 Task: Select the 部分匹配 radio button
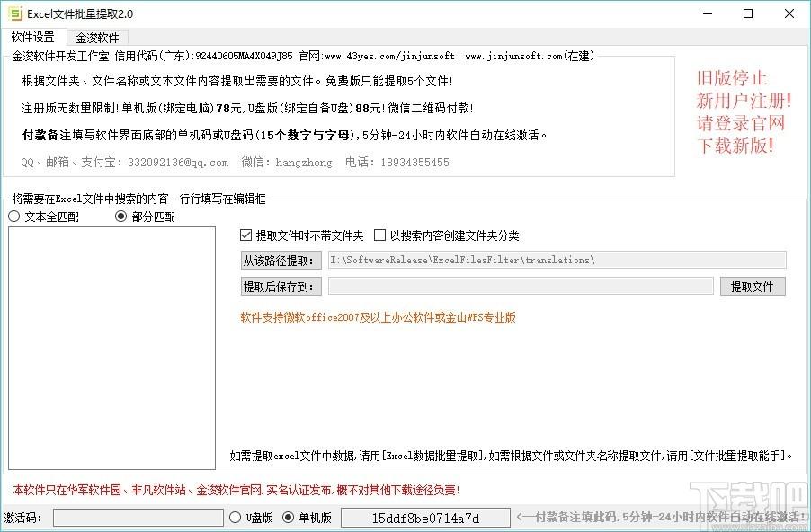click(x=122, y=217)
